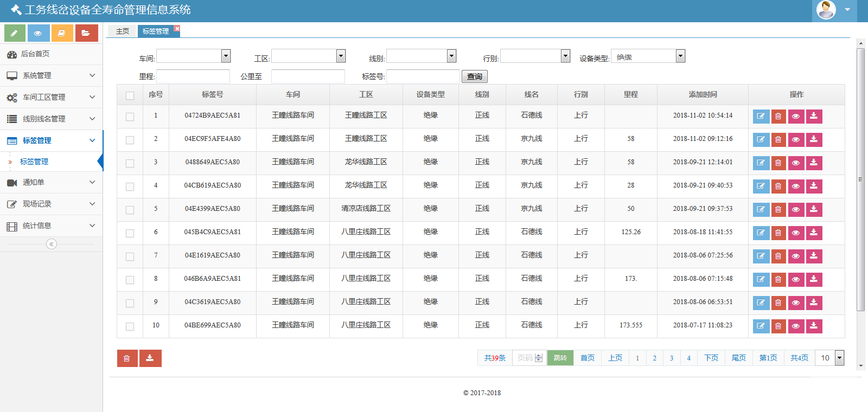The width and height of the screenshot is (868, 412).
Task: Click the green pencil shortcut icon
Action: (15, 33)
